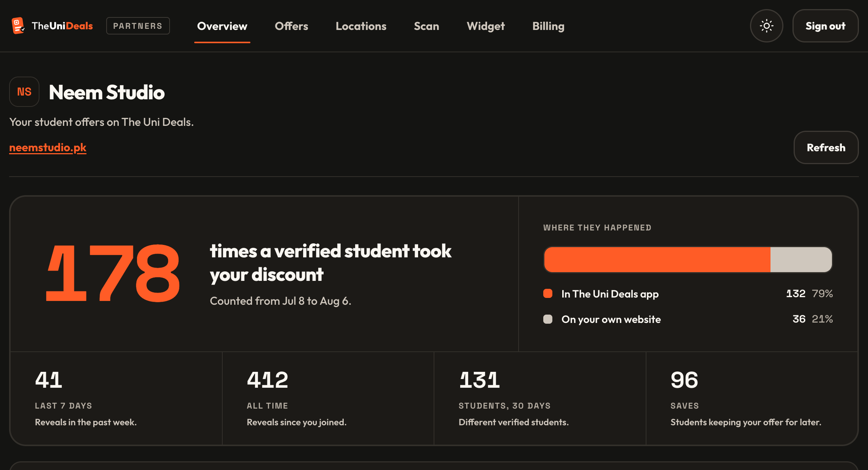Click the STUDENTS, 30 DAYS label
The width and height of the screenshot is (868, 470).
[504, 406]
